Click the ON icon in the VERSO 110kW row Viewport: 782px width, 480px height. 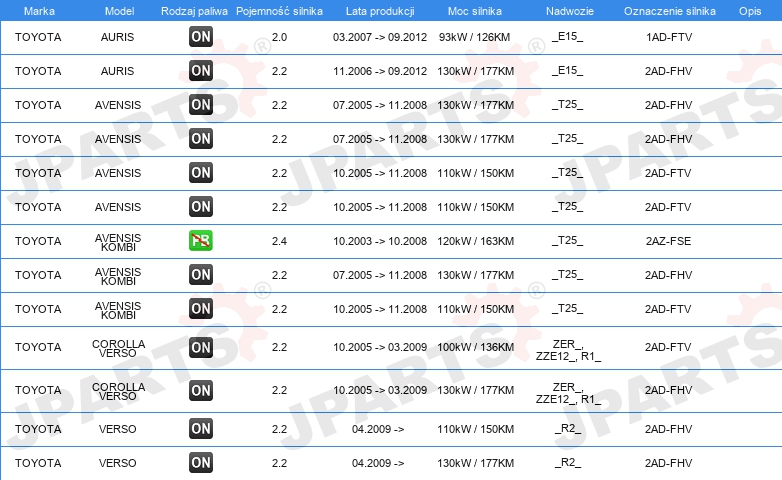[x=201, y=429]
